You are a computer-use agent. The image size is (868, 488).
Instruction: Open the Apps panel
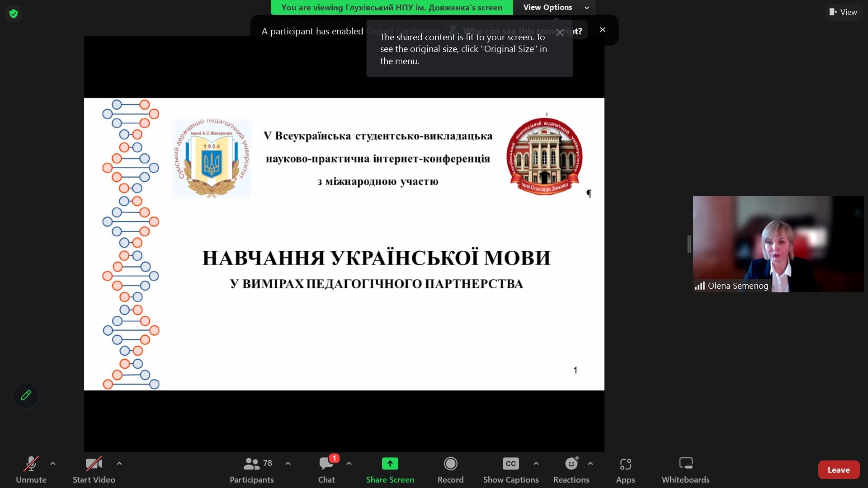click(625, 469)
